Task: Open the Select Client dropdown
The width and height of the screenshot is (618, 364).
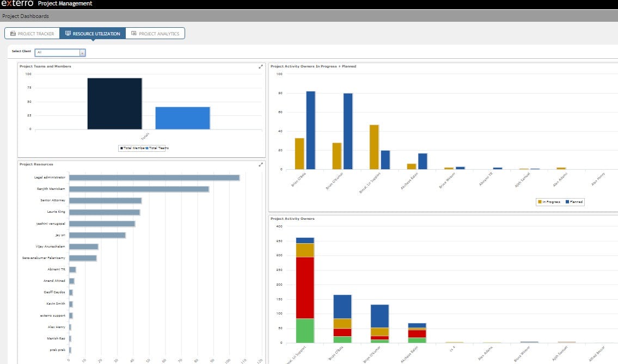Action: [x=83, y=52]
